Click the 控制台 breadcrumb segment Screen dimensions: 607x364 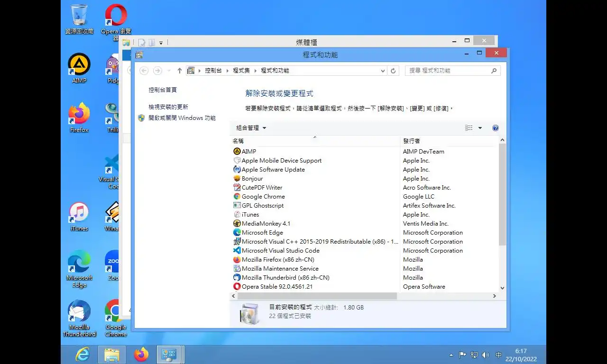point(213,71)
